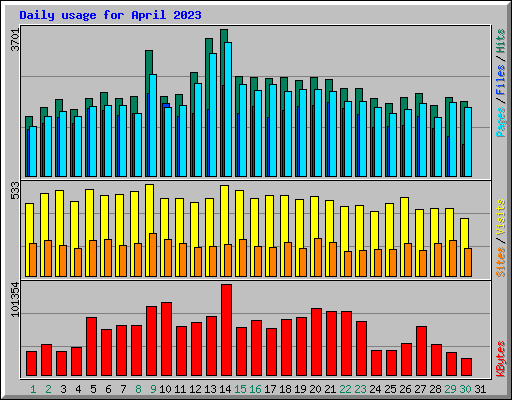Image resolution: width=512 pixels, height=400 pixels.
Task: Select day label 24 on the x-axis
Action: pos(375,389)
